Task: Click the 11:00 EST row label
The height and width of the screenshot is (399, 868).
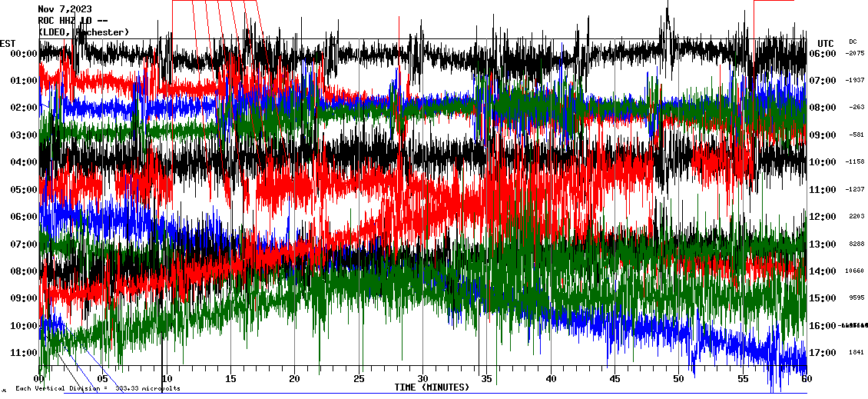Action: point(24,353)
